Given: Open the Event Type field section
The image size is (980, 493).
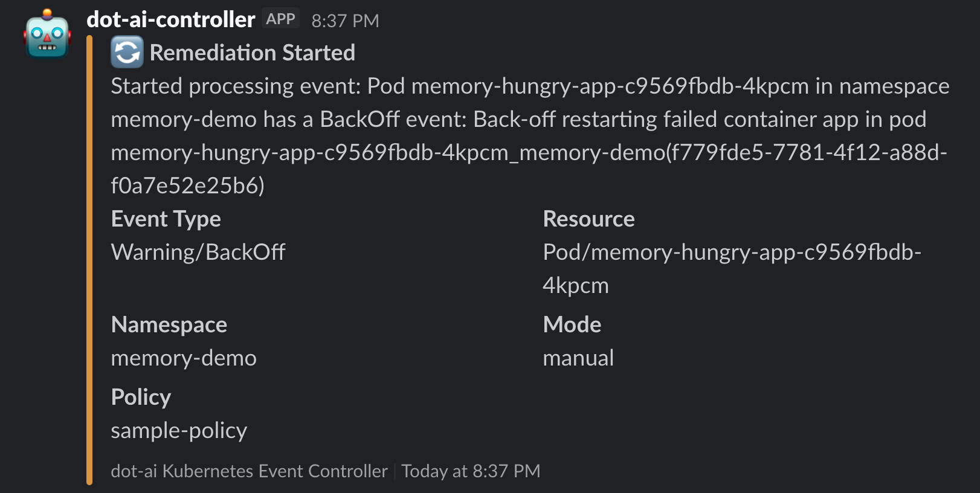Looking at the screenshot, I should [166, 219].
